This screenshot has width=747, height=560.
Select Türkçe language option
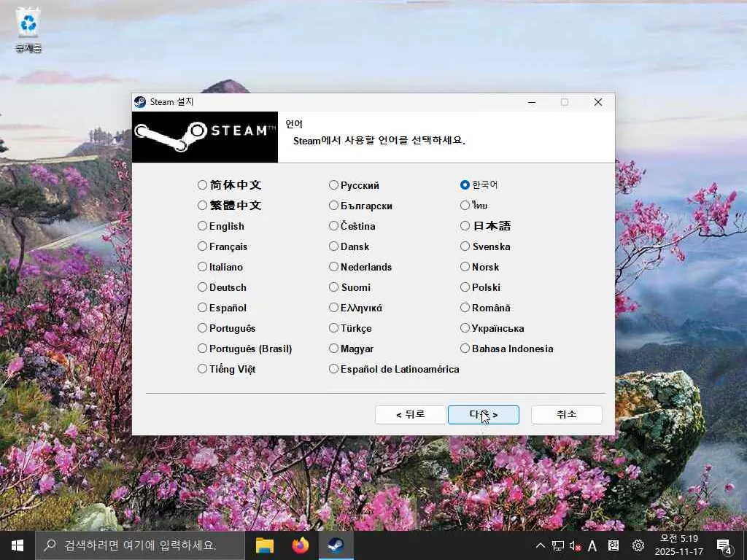[x=351, y=329]
